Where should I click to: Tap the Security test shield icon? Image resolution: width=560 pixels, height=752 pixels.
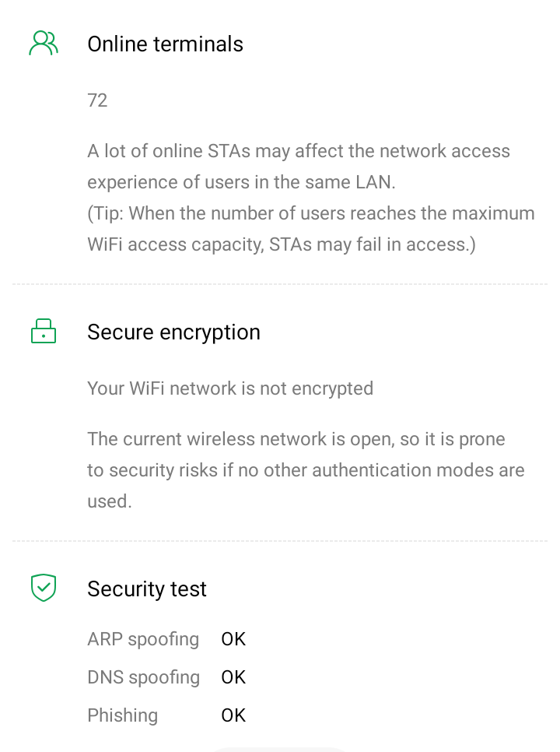[44, 588]
